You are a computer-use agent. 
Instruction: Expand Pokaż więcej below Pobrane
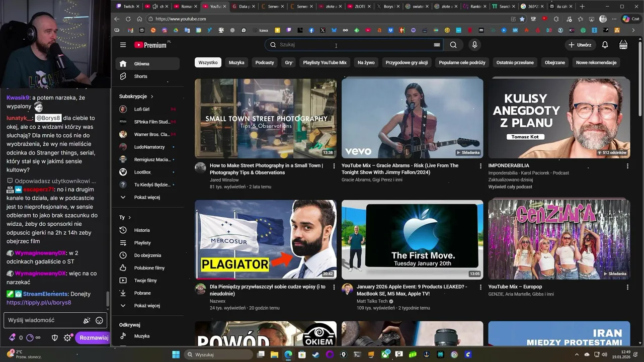click(148, 306)
